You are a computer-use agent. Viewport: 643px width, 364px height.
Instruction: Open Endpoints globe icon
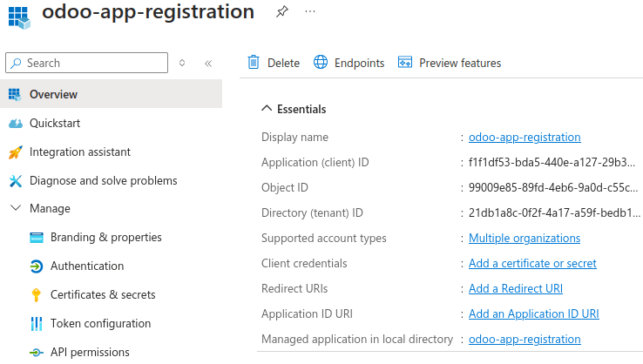321,63
